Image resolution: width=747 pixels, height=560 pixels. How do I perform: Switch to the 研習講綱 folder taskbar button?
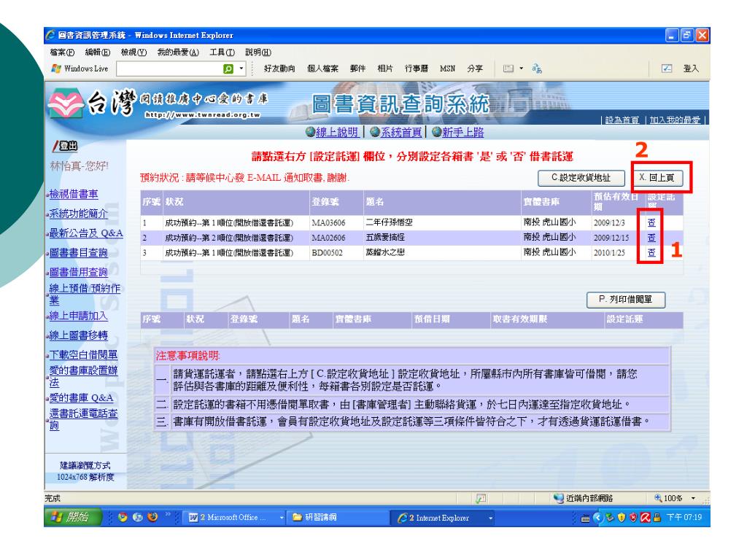coord(337,517)
